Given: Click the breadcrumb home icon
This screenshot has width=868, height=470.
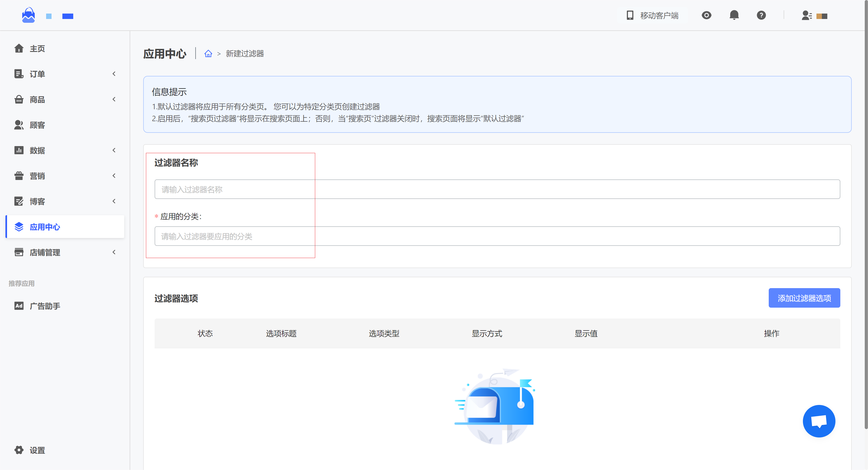Looking at the screenshot, I should 208,53.
